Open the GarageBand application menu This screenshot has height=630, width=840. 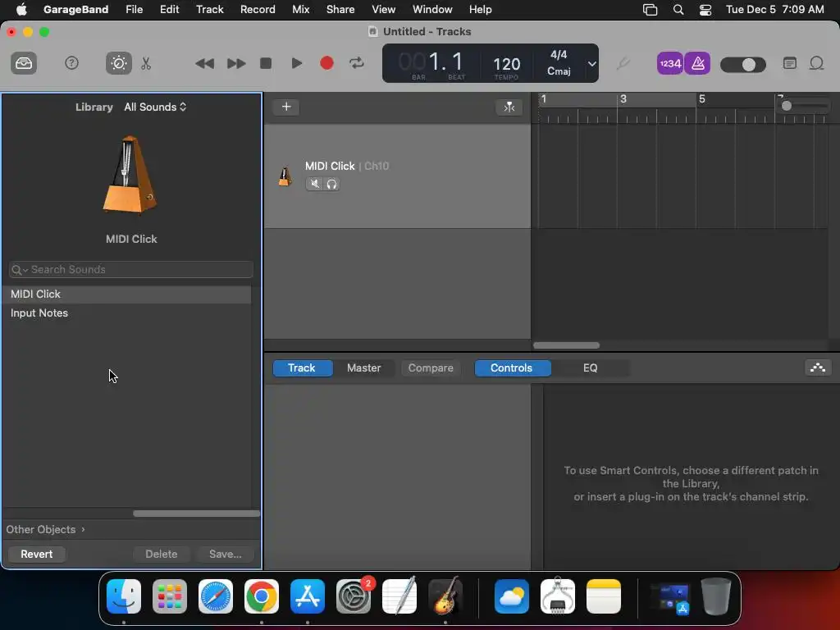[75, 9]
